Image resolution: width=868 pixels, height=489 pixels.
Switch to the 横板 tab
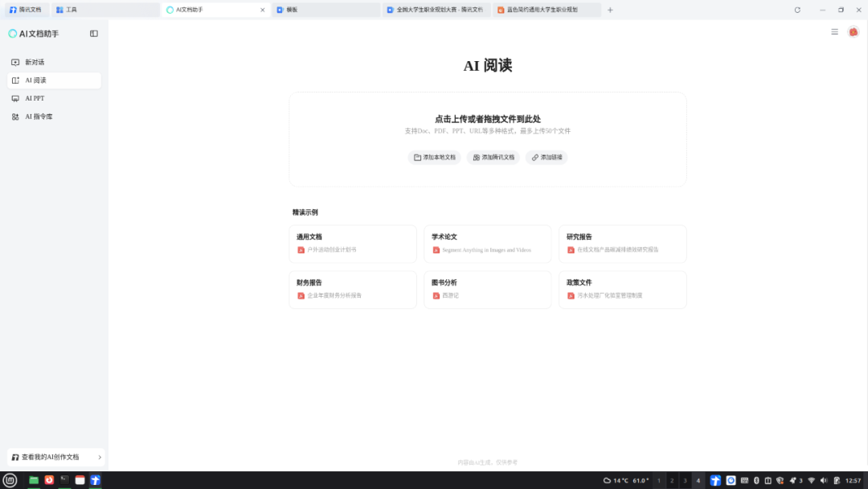click(x=326, y=10)
